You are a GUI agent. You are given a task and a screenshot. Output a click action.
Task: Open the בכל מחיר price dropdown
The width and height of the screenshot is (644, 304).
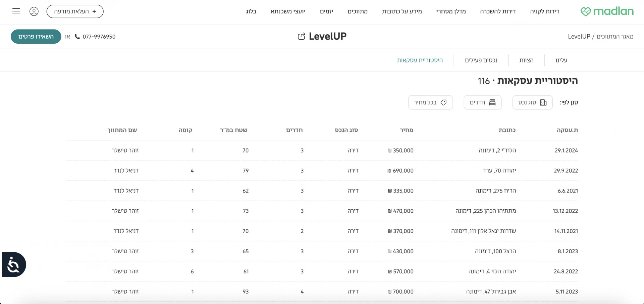tap(430, 102)
